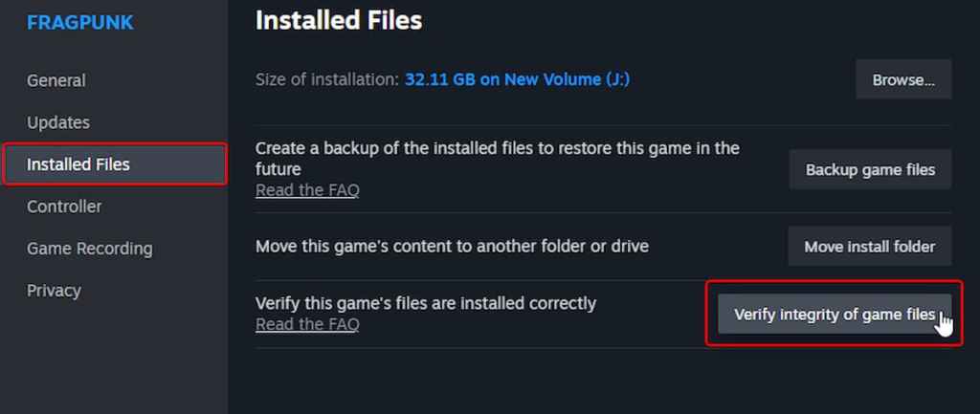Go to the Controller tab
The width and height of the screenshot is (980, 414).
coord(64,207)
